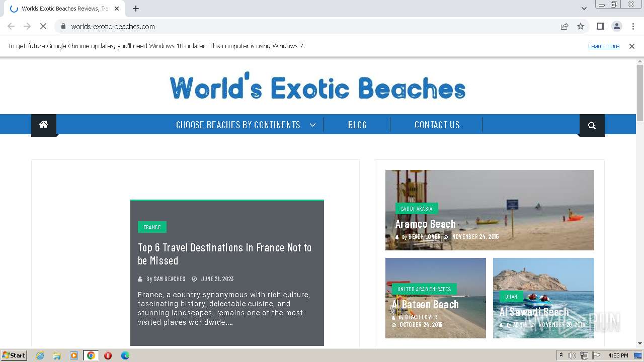Open the October 24, 2015 date link
The height and width of the screenshot is (362, 644).
(421, 325)
